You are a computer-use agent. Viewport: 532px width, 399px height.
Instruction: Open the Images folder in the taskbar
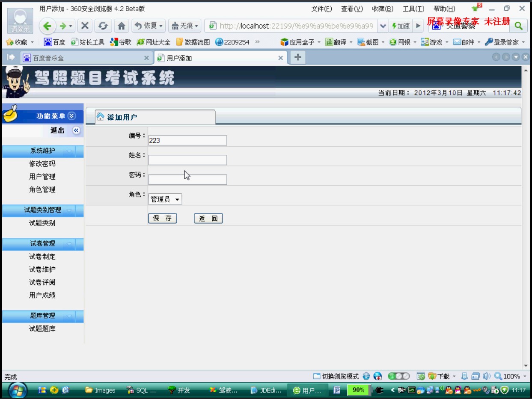[101, 390]
